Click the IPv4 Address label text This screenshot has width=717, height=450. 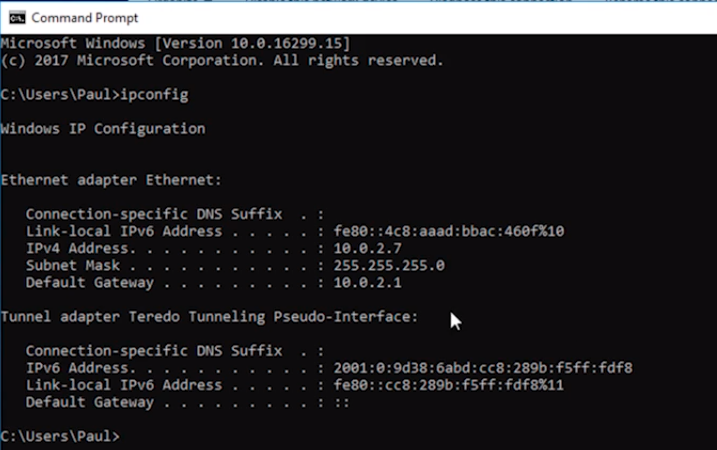(x=80, y=248)
